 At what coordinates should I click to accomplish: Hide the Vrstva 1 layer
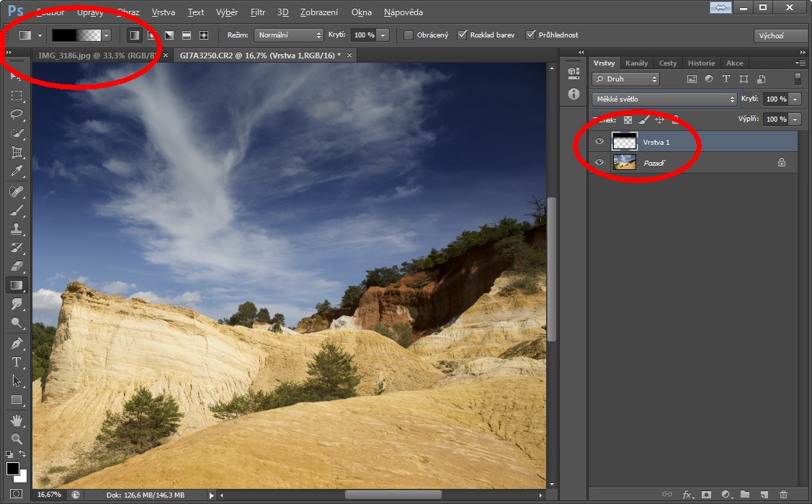click(599, 143)
